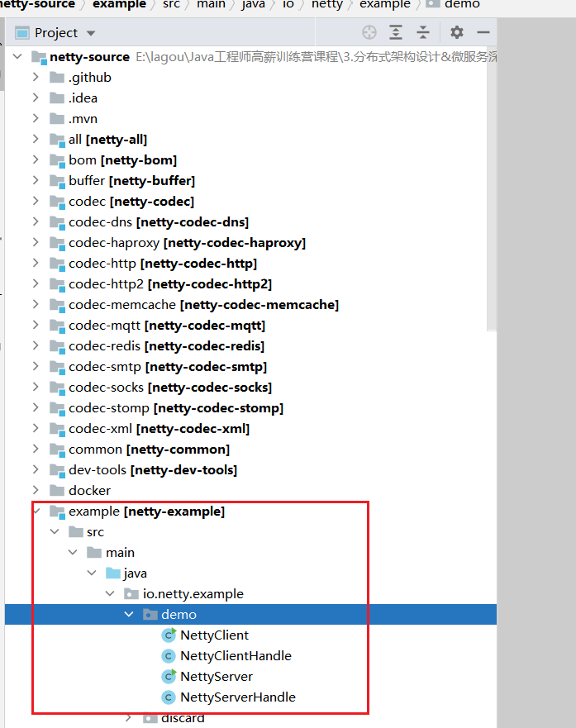Click the codec-http2 module folder icon
Viewport: 576px width, 728px height.
click(57, 284)
